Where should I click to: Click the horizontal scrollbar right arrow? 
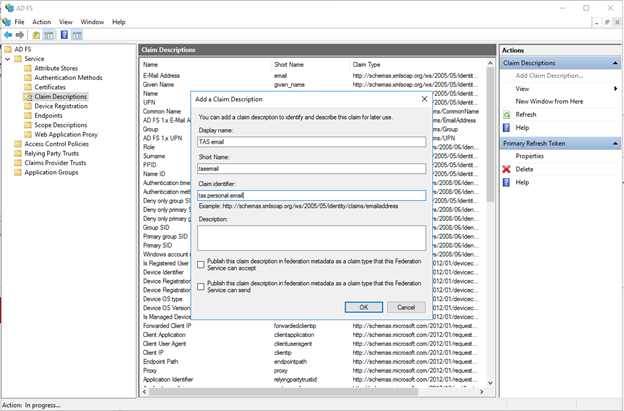coord(482,392)
